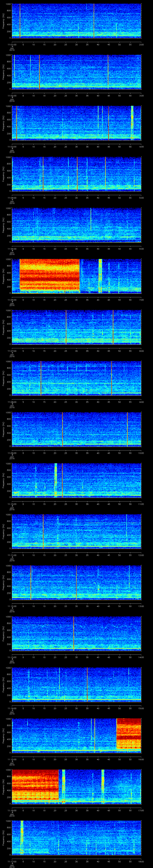Click the 11:01:00 start time label
Screen dimensions: 153x868
[12, 44]
